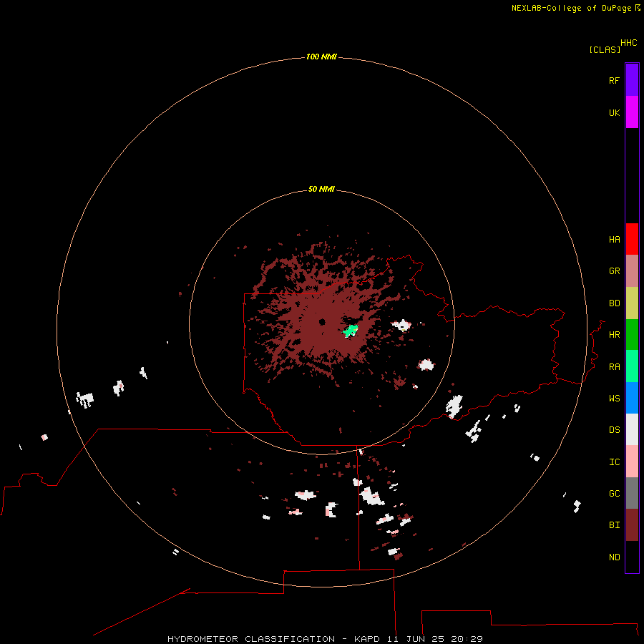
Task: Click the BI legend label
Action: pos(614,525)
